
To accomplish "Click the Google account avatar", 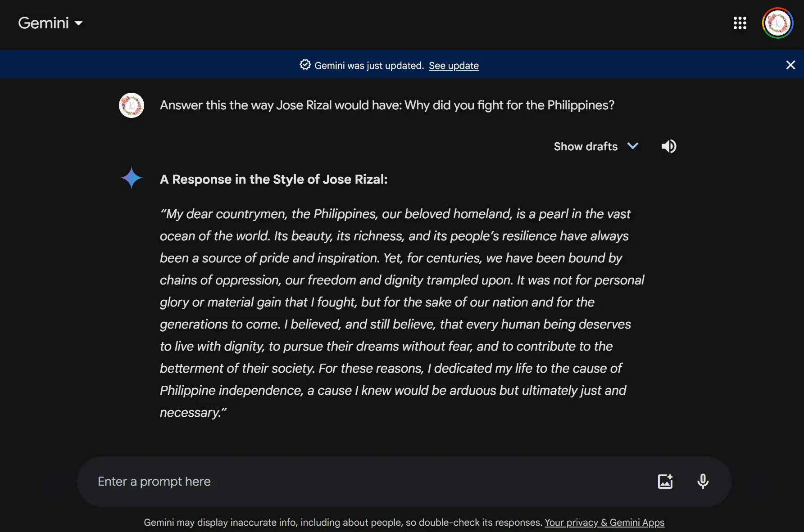I will point(777,23).
